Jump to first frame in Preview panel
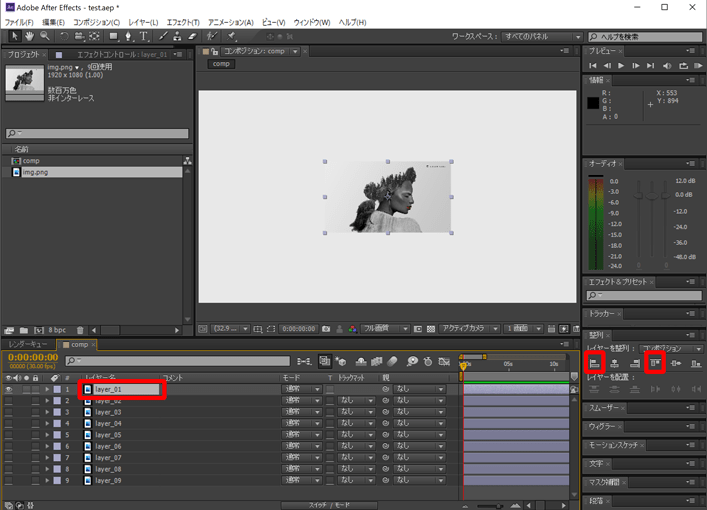 [593, 66]
